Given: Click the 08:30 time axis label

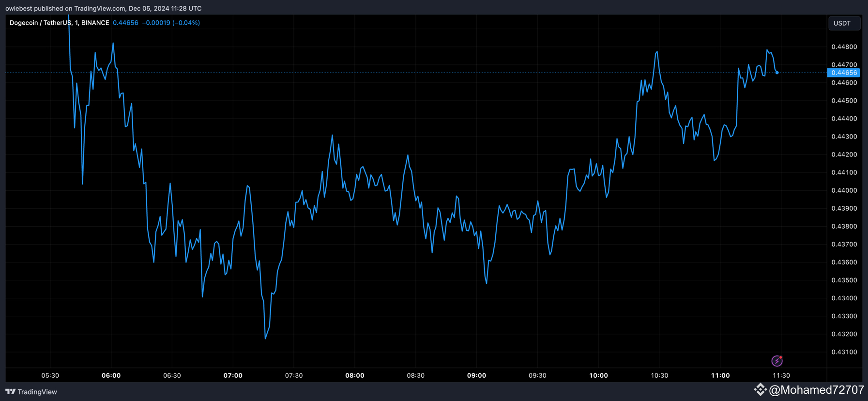Looking at the screenshot, I should (x=415, y=375).
